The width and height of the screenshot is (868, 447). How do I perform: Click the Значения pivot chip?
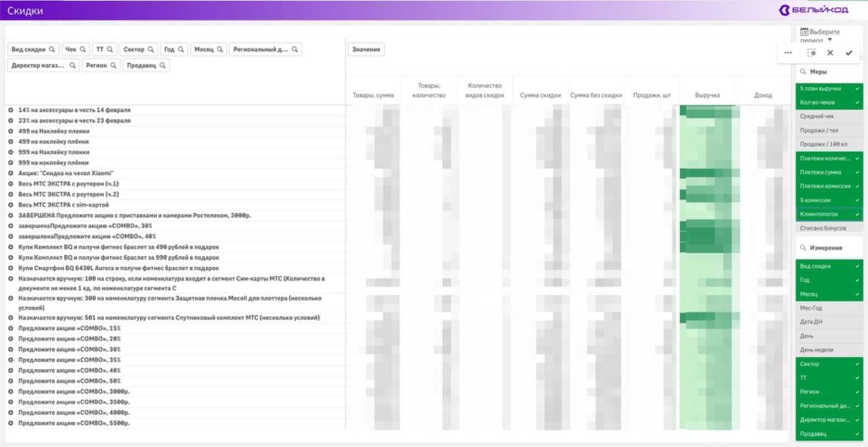[x=366, y=49]
